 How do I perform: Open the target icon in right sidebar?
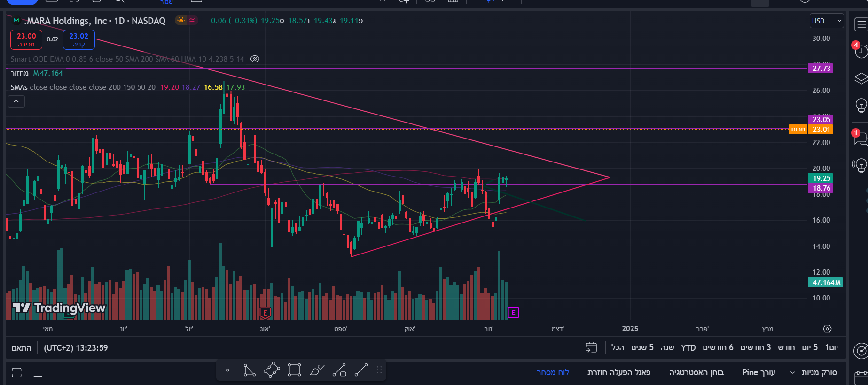pos(861,350)
